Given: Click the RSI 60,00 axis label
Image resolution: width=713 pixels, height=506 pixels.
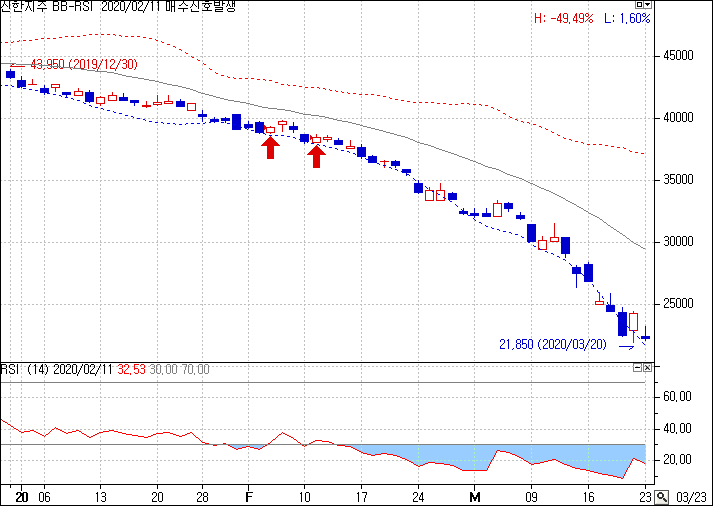Looking at the screenshot, I should [678, 397].
